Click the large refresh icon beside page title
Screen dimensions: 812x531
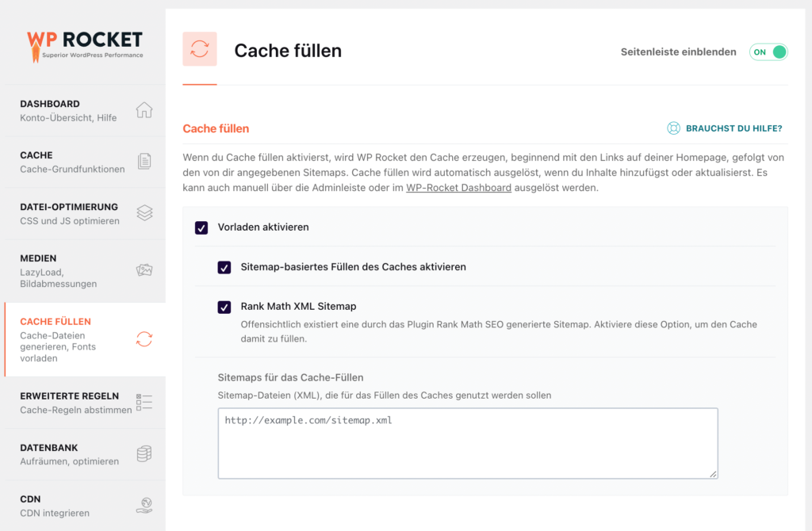[199, 49]
